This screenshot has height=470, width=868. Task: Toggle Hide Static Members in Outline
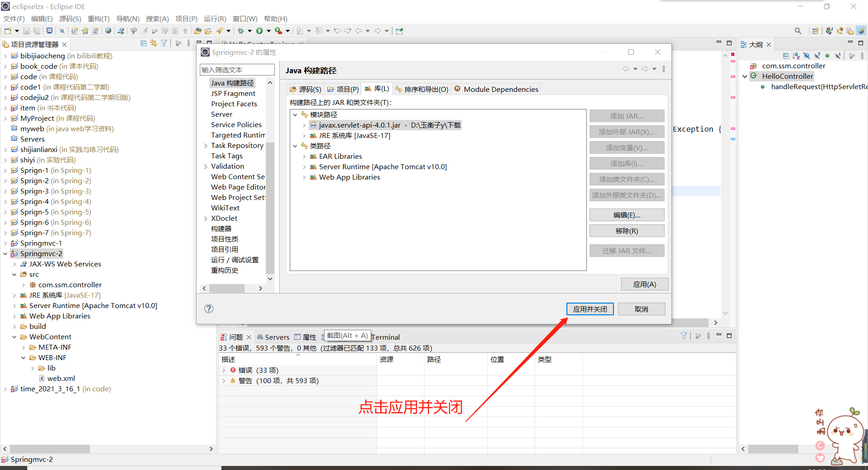click(817, 56)
